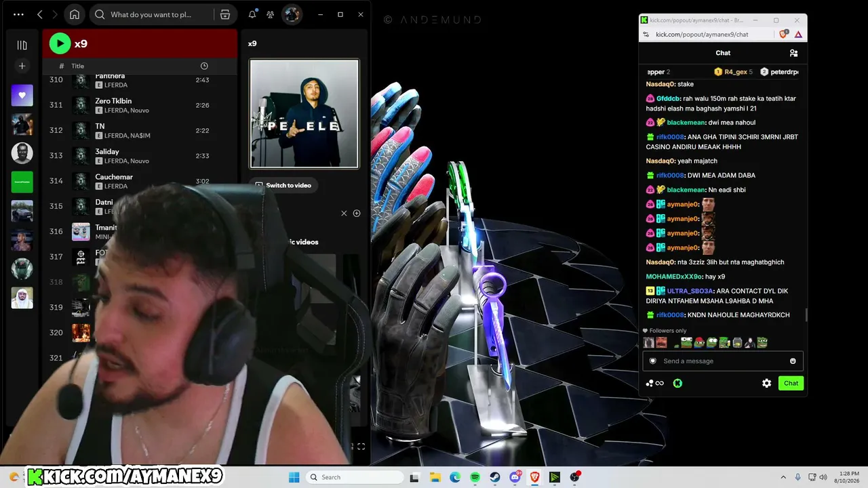Open site settings icon in Kick popout
The height and width of the screenshot is (488, 868).
click(647, 35)
